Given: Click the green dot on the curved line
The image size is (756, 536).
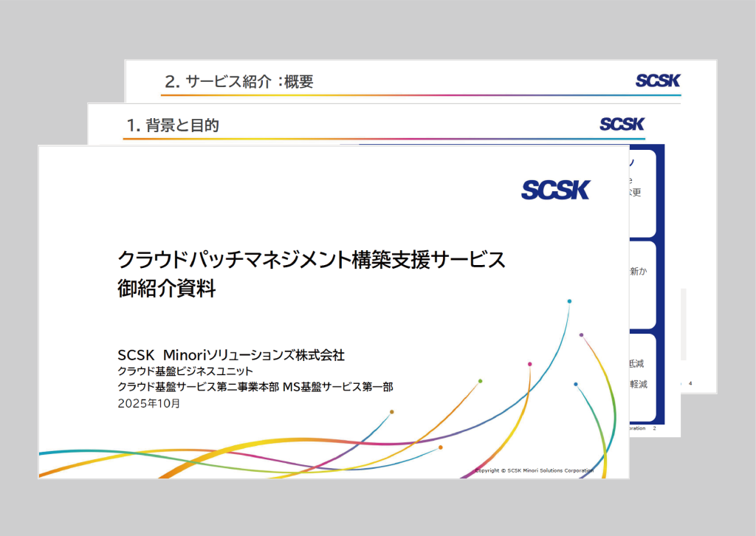Looking at the screenshot, I should pos(480,381).
